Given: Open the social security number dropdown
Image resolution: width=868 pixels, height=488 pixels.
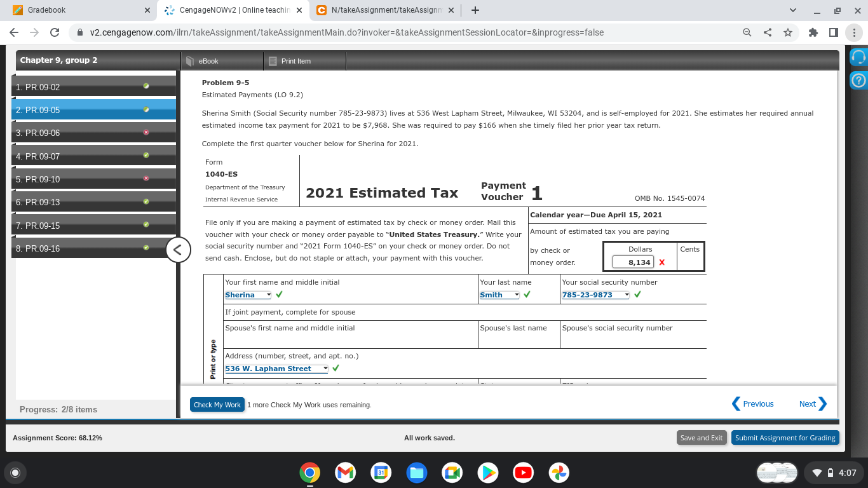Looking at the screenshot, I should pos(596,295).
